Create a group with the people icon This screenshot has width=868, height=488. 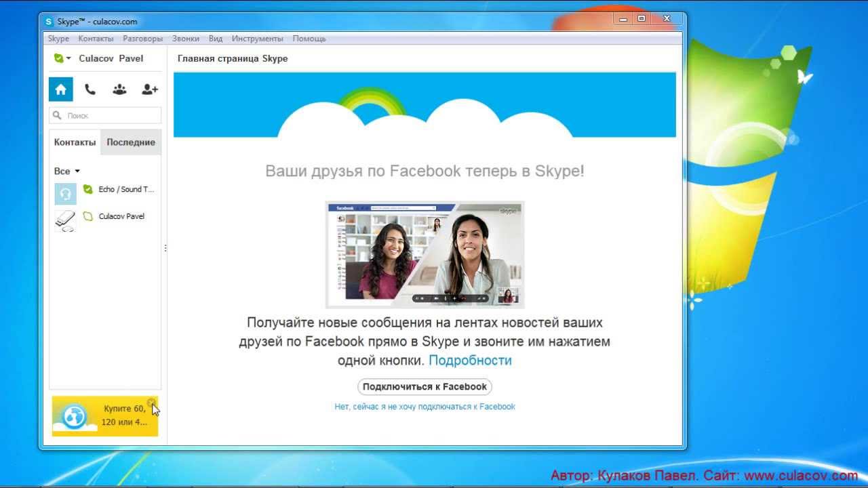click(x=119, y=89)
